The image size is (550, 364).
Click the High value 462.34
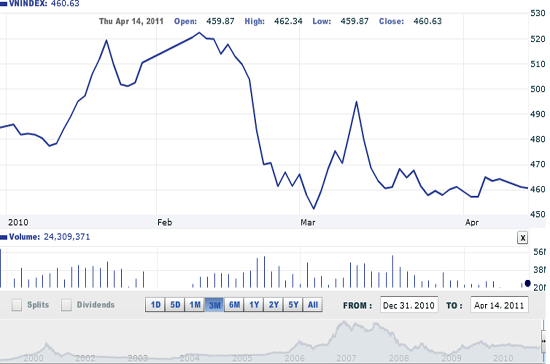pos(288,21)
